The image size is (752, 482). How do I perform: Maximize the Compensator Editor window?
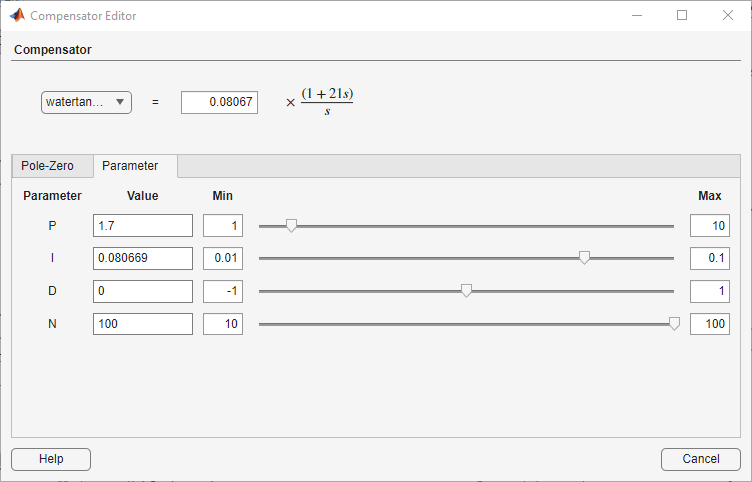682,15
